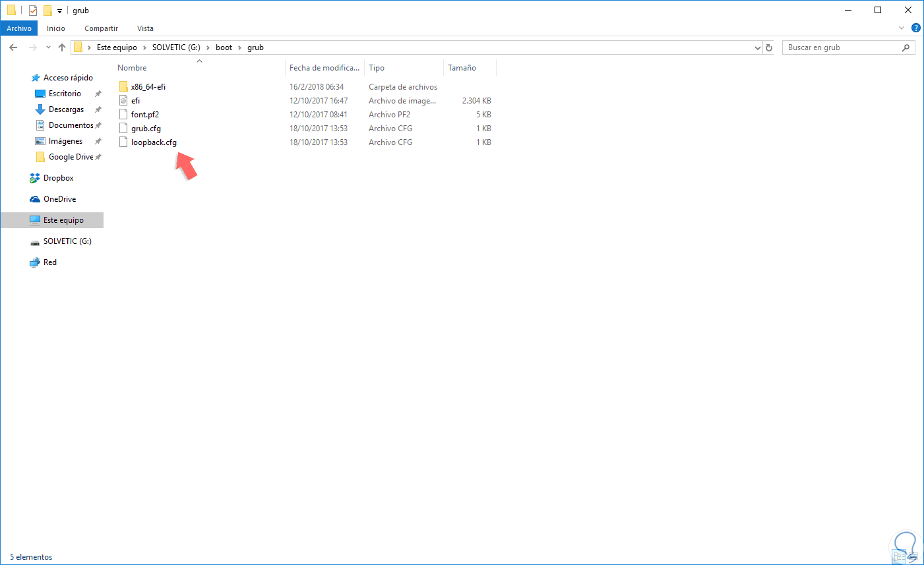Select the efi disc image file icon
Screen dimensions: 924x565
[x=123, y=101]
